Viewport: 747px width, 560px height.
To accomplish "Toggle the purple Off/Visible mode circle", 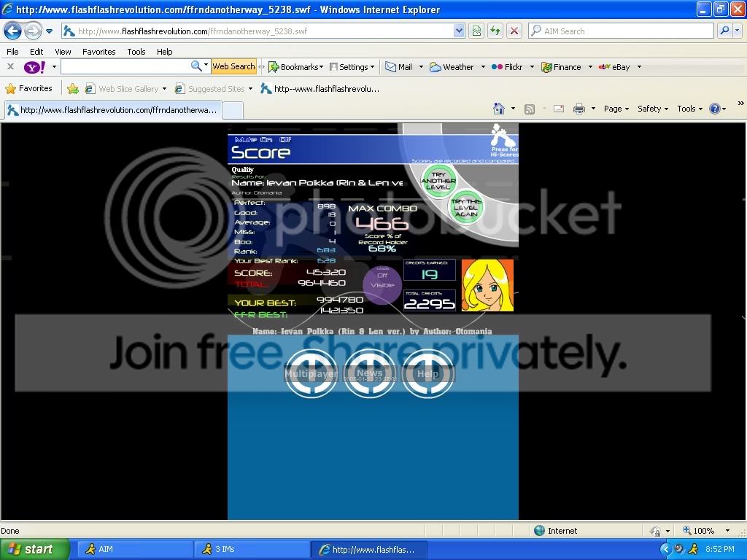I will pos(382,281).
